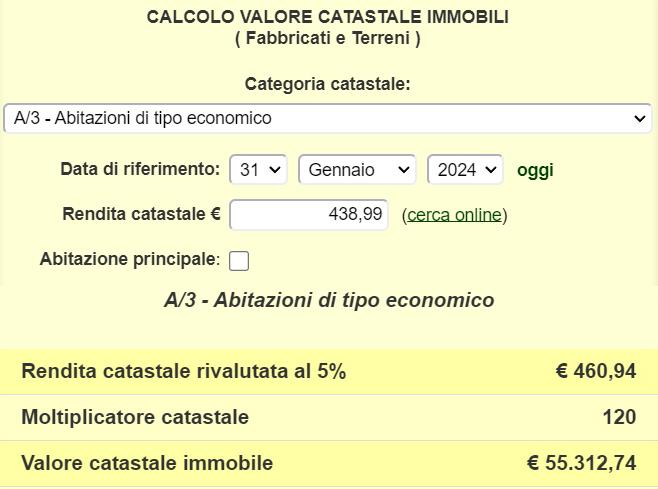The image size is (658, 489).
Task: Open the Categoria catastale dropdown
Action: [x=327, y=118]
